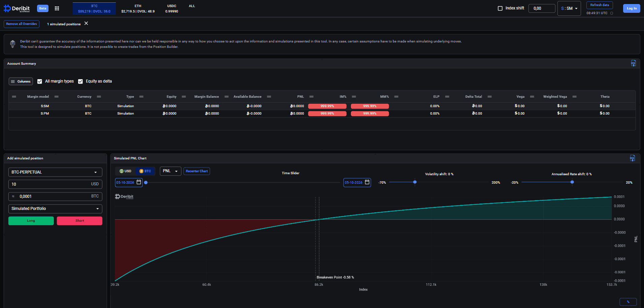
Task: Open Currency column menu
Action: tap(99, 97)
